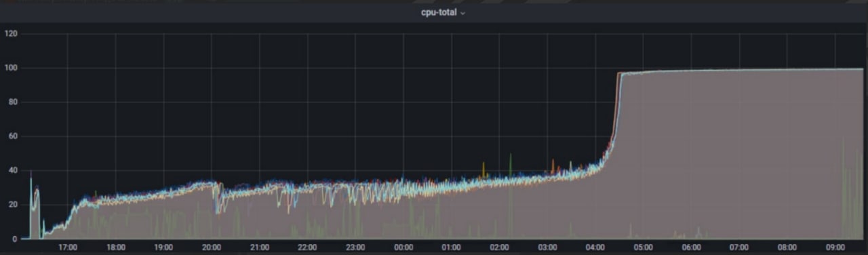Open the cpu-total panel title menu
This screenshot has width=868, height=255.
443,13
